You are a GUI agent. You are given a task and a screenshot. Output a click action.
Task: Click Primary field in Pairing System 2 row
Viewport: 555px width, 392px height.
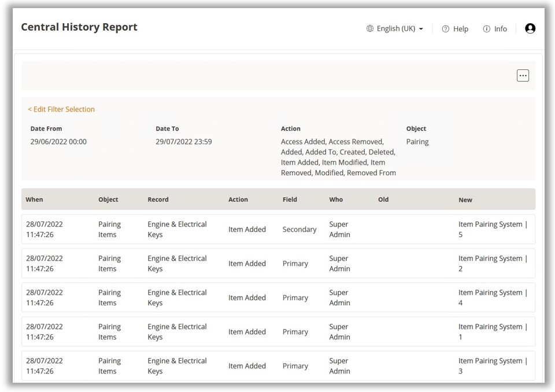[x=295, y=264]
